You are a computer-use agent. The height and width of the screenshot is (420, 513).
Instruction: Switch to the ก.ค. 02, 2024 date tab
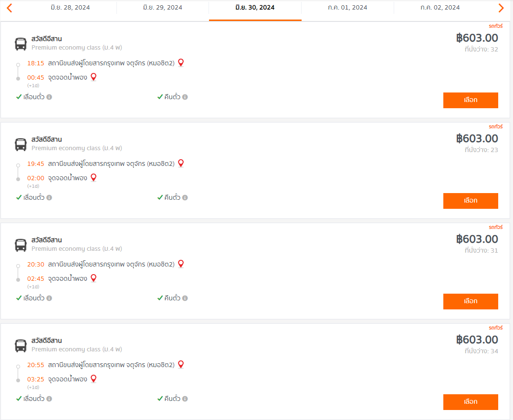440,8
